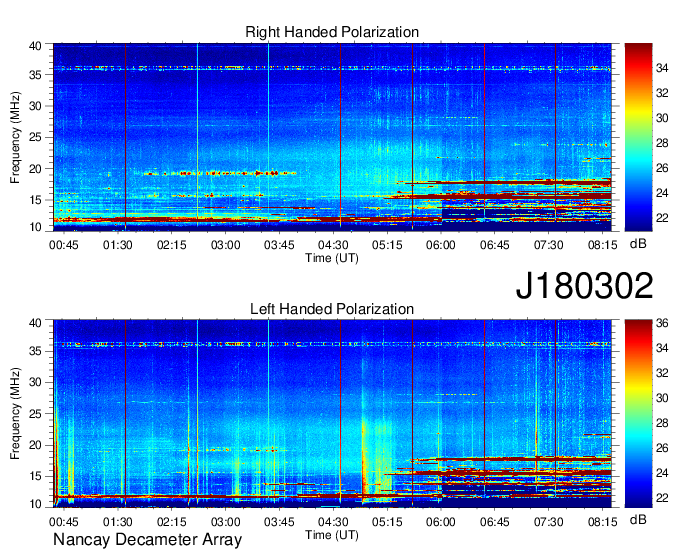Screen dimensions: 680x552
Task: Click the "Frequency (MHz)" label of Left Handed plot
Action: click(15, 414)
